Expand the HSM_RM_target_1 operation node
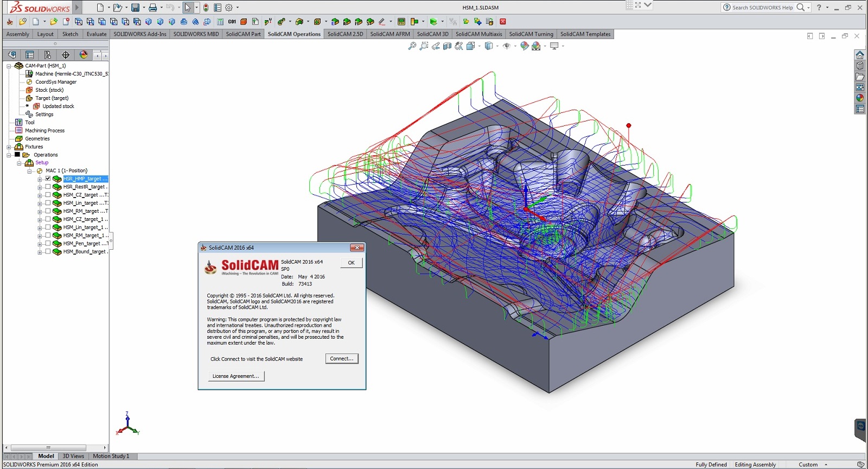The image size is (868, 469). 40,237
